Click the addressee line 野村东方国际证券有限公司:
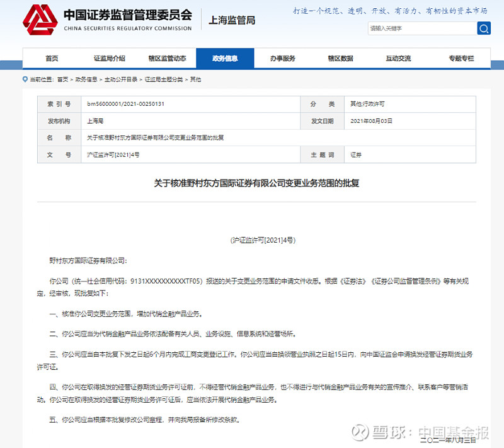The height and width of the screenshot is (448, 504). (x=88, y=261)
